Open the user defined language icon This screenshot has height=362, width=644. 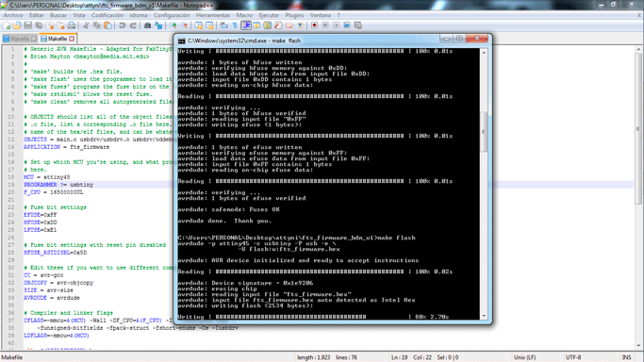pos(256,25)
